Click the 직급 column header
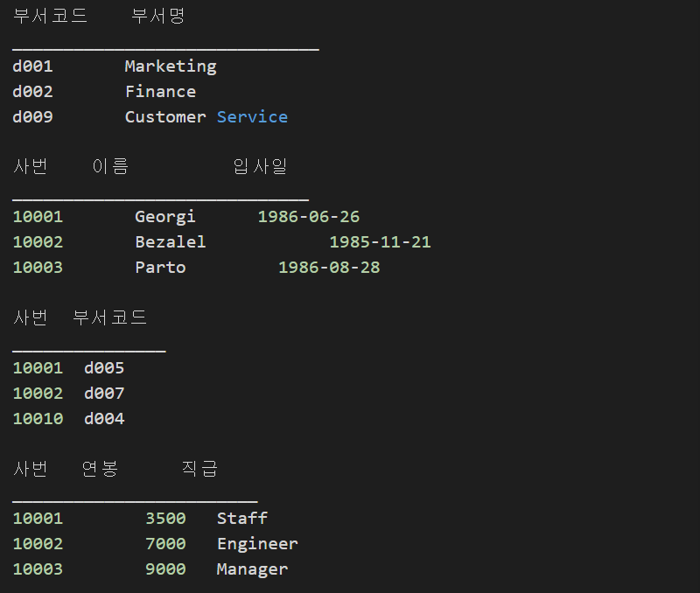700x593 pixels. click(199, 469)
